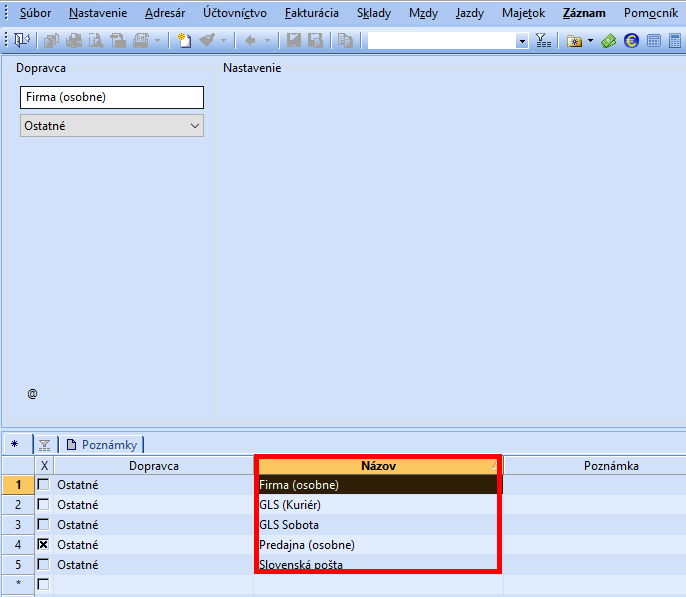Tick checkbox in row 5 Slovenská pošta

click(43, 565)
